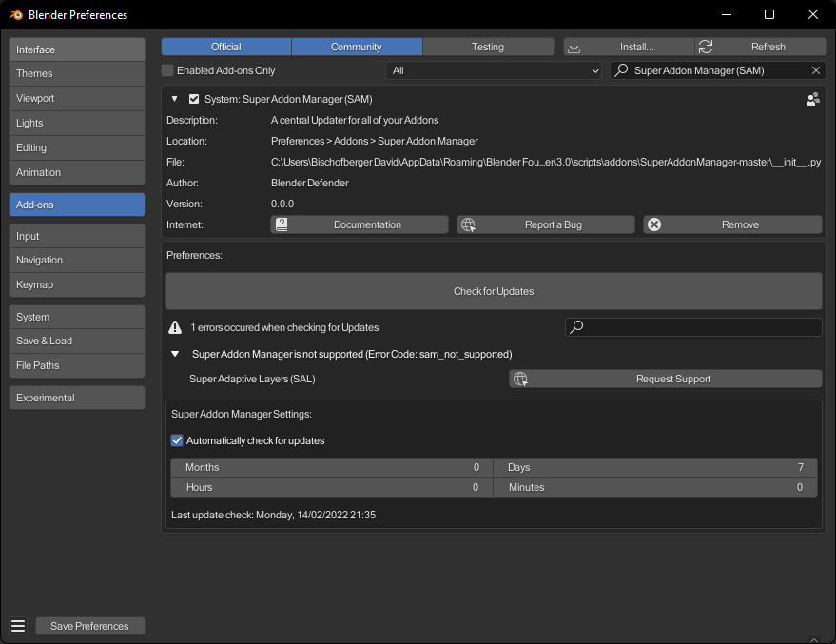The image size is (836, 644).
Task: Open the preferences hamburger menu bottom left
Action: point(17,625)
